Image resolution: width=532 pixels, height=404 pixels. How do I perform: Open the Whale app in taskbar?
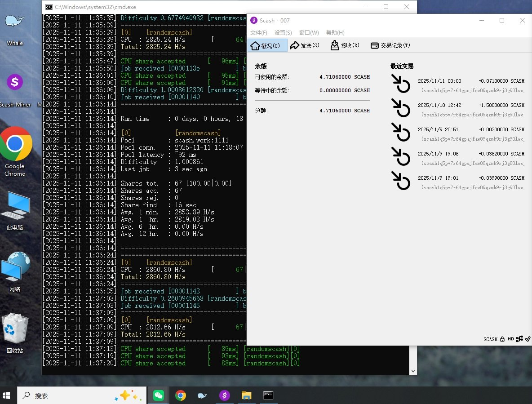pyautogui.click(x=202, y=395)
